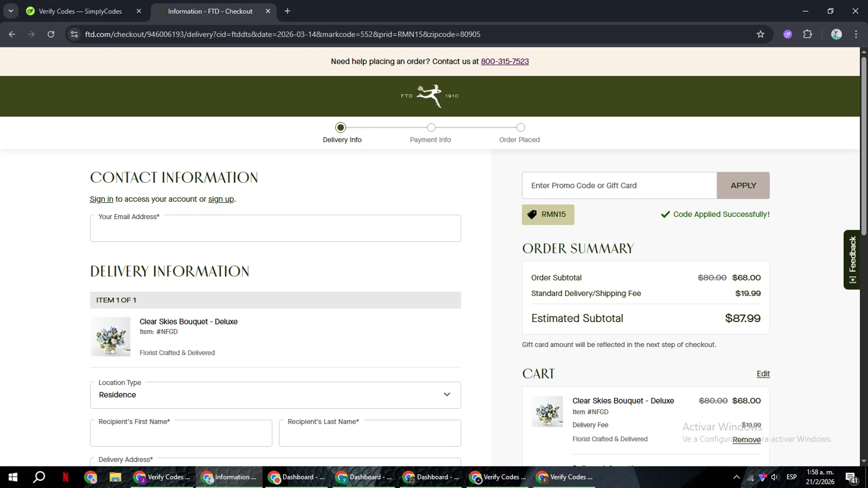Call the 800-315-7523 help number link

pyautogui.click(x=505, y=61)
